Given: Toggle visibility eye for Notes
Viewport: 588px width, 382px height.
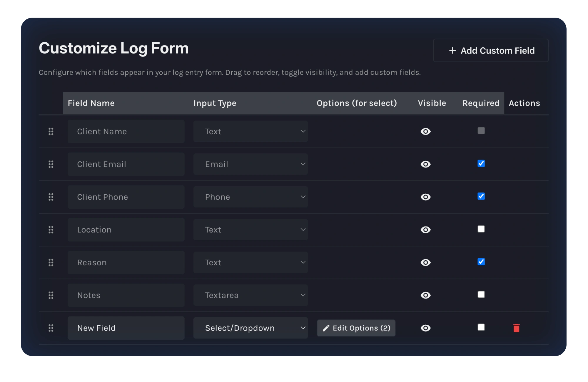Looking at the screenshot, I should [425, 295].
